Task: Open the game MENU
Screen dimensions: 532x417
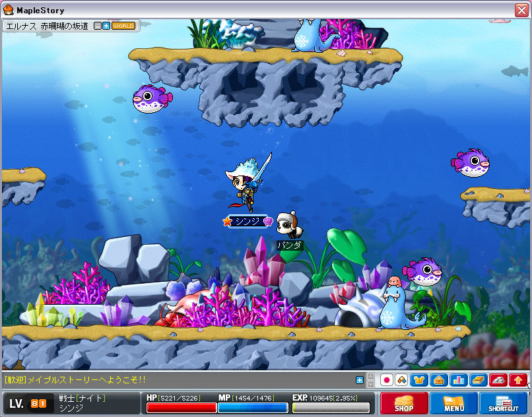Action: pyautogui.click(x=454, y=403)
